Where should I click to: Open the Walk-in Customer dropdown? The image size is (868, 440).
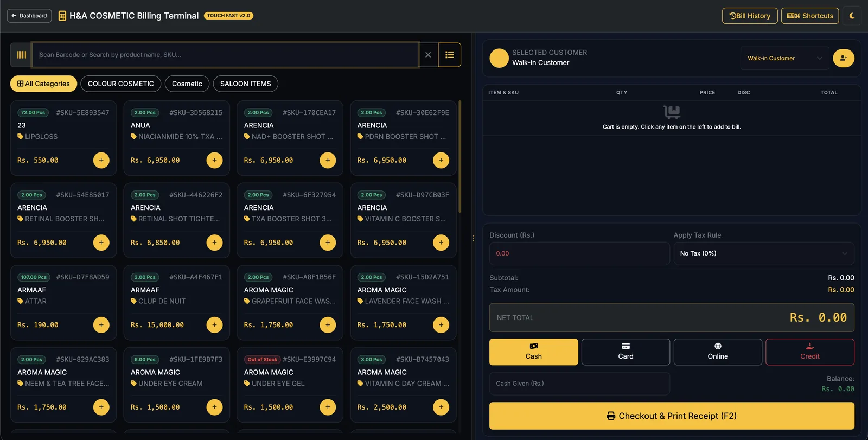pos(784,58)
